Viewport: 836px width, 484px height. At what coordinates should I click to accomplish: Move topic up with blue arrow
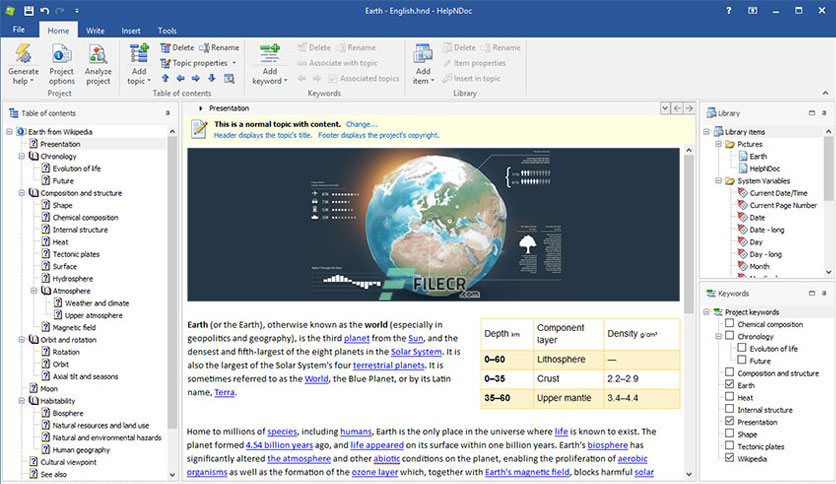[x=165, y=78]
